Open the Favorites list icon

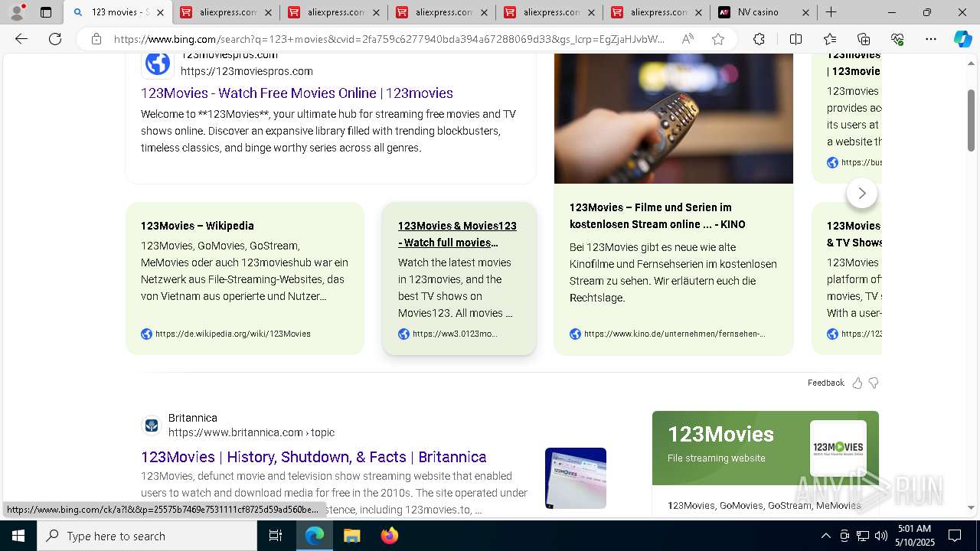coord(830,39)
